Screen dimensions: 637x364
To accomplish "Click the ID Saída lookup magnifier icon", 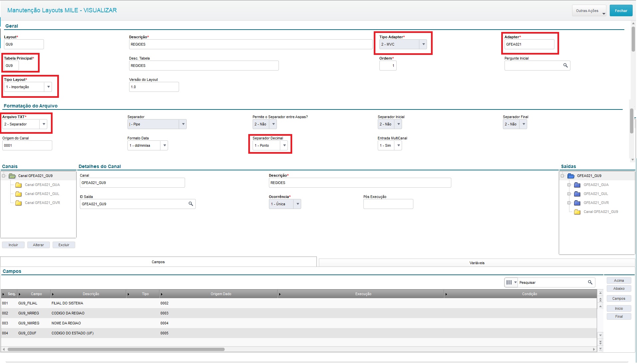I will point(191,204).
